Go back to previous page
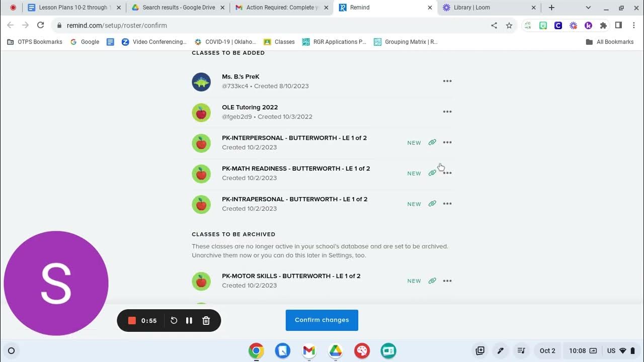Screen dimensions: 644x362 pyautogui.click(x=11, y=25)
